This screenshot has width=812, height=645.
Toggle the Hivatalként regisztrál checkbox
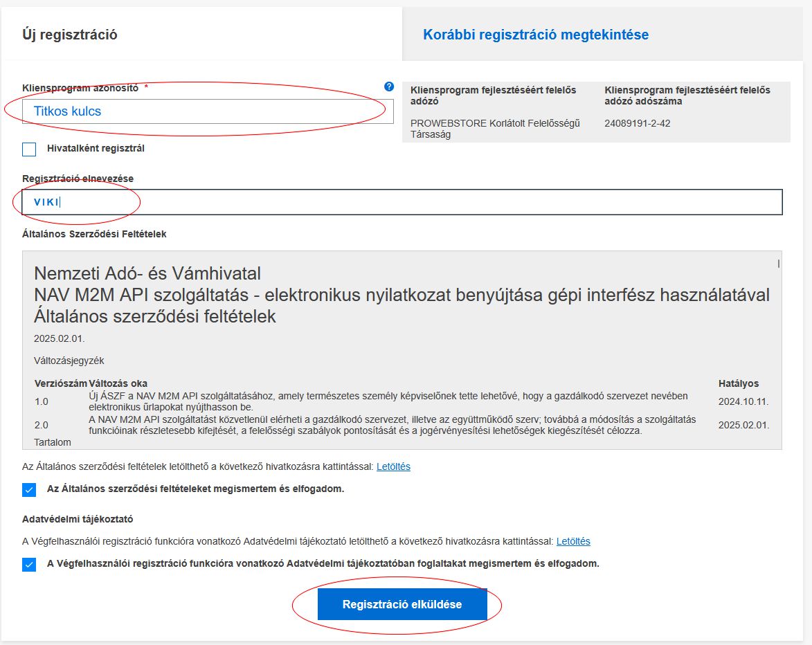29,149
